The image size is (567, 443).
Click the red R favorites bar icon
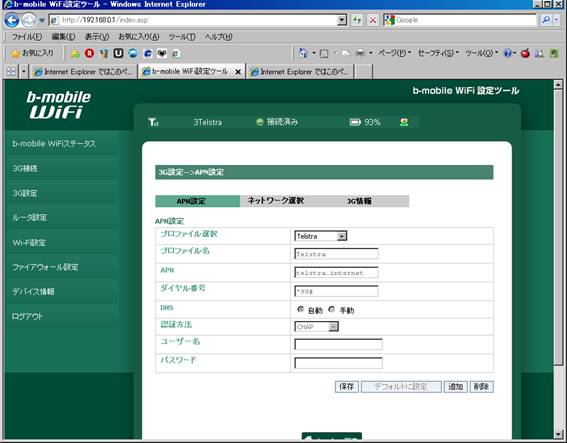pyautogui.click(x=89, y=54)
